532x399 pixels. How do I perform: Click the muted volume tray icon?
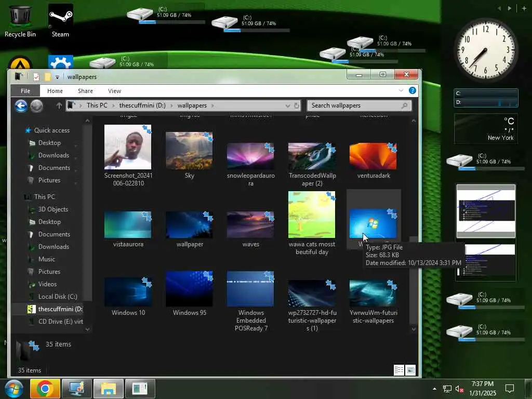click(459, 389)
